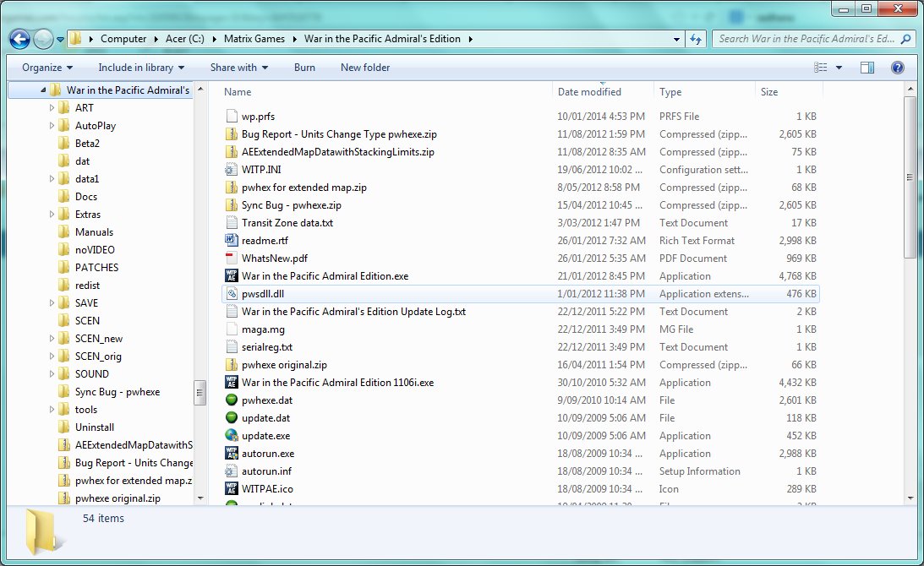
Task: Click the blue Help question mark icon
Action: (x=898, y=68)
